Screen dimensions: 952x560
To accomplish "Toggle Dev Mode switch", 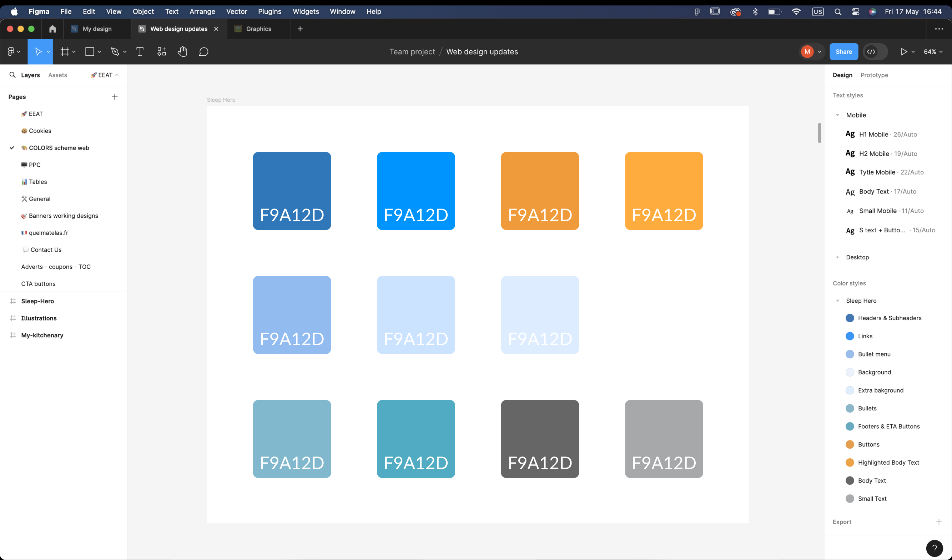I will [875, 52].
